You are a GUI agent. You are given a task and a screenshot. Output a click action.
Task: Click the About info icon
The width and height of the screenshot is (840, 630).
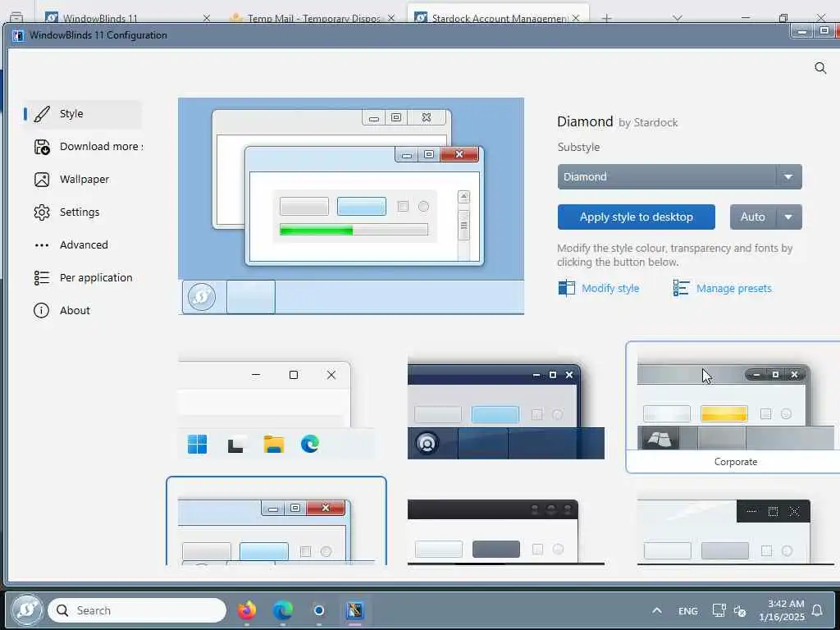[41, 311]
